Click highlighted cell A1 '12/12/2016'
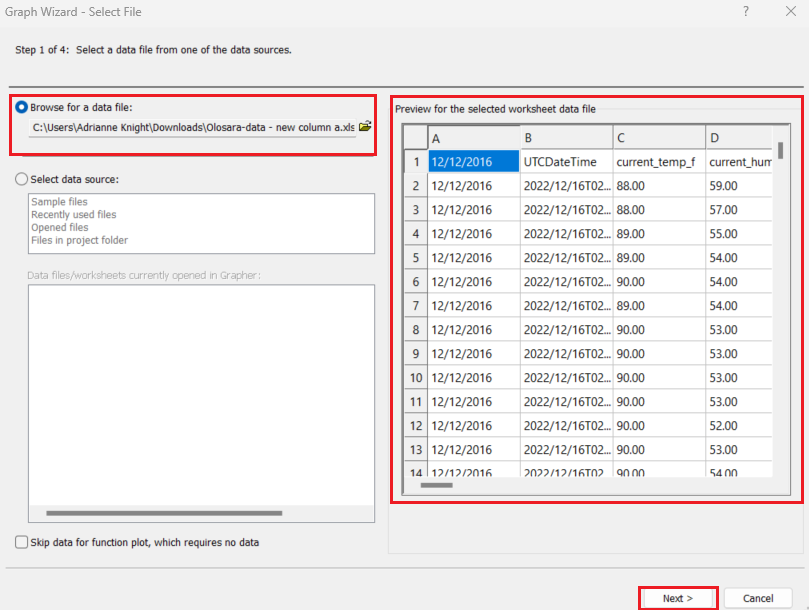This screenshot has height=610, width=809. click(x=474, y=162)
